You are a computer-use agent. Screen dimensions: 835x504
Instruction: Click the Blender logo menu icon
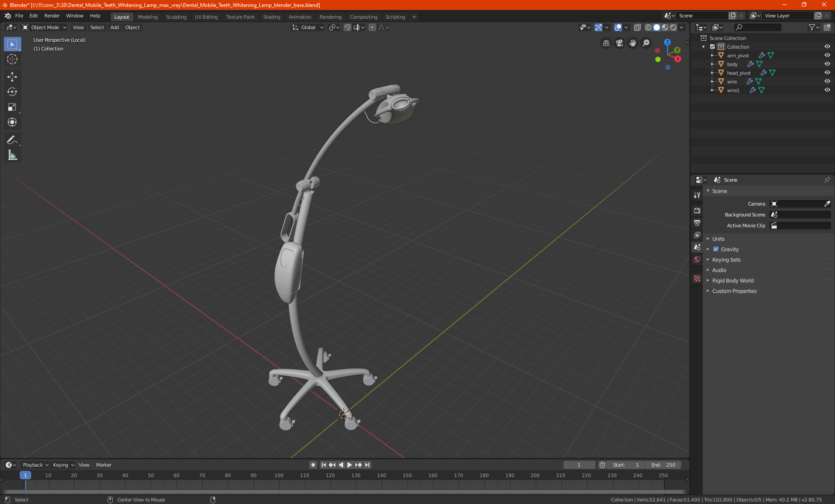point(8,16)
